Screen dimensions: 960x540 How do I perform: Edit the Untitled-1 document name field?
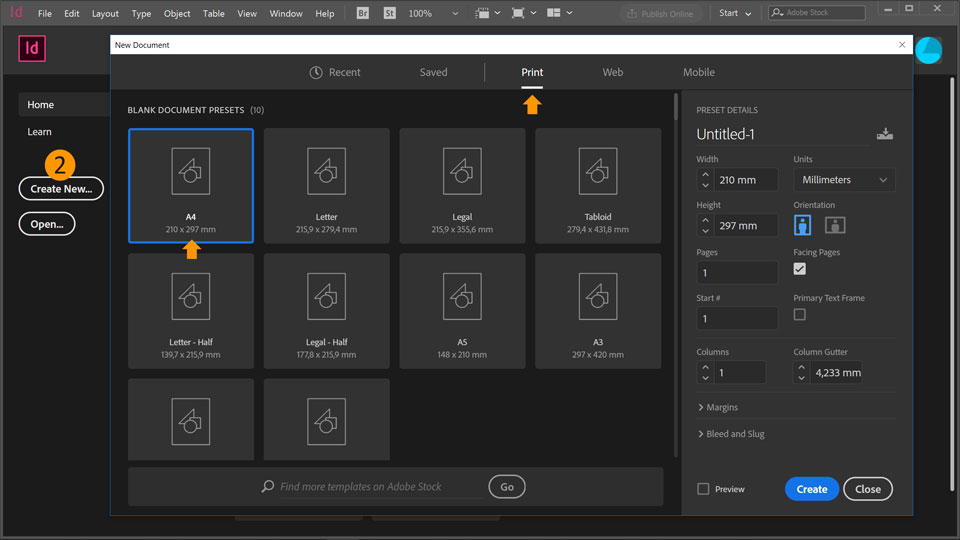tap(782, 134)
